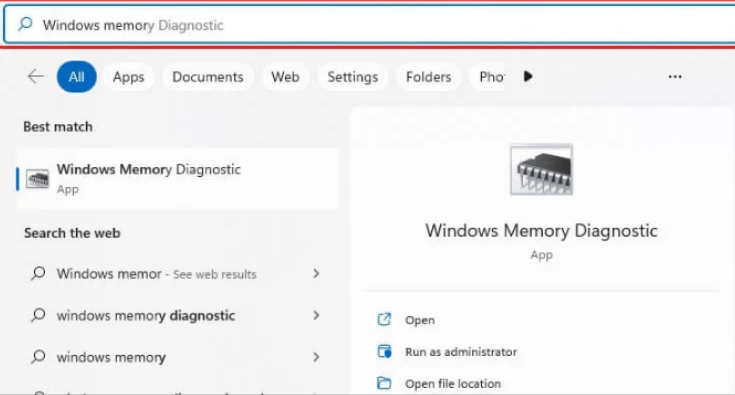
Task: Select 'windows memory diagnostic' web suggestion
Action: (x=177, y=315)
